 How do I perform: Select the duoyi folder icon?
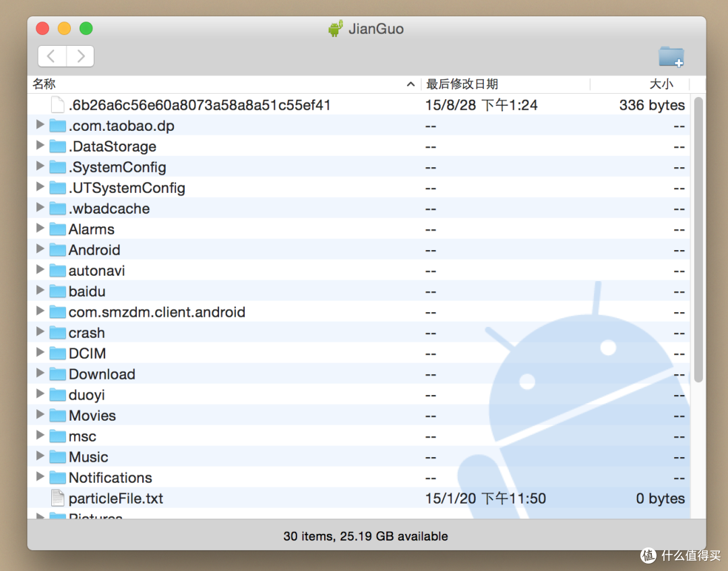click(57, 394)
